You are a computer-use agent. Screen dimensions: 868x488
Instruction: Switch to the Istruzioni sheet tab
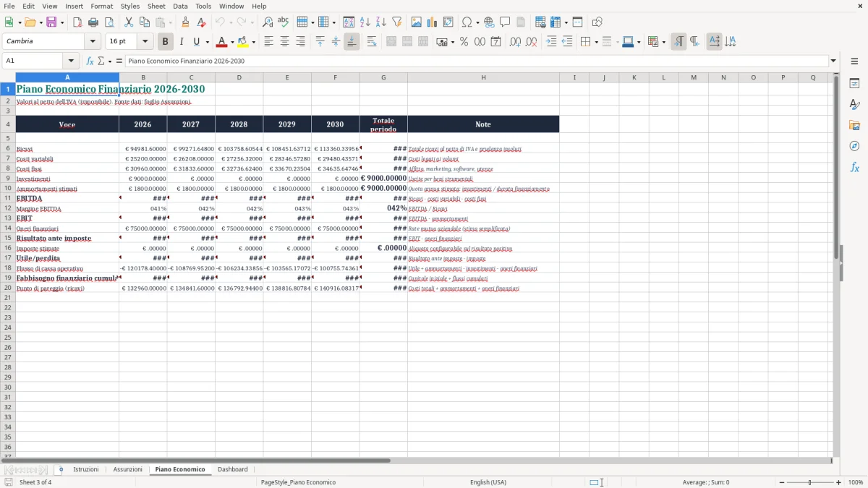click(86, 469)
